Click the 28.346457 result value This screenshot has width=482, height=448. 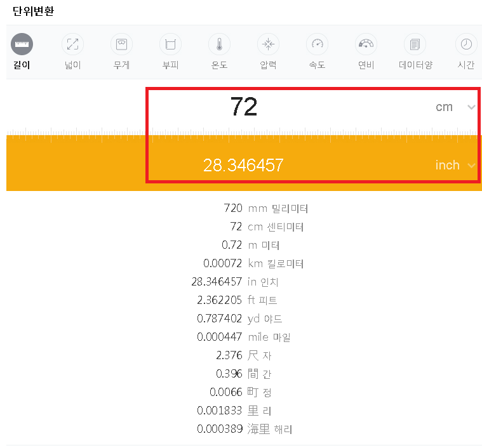[243, 165]
